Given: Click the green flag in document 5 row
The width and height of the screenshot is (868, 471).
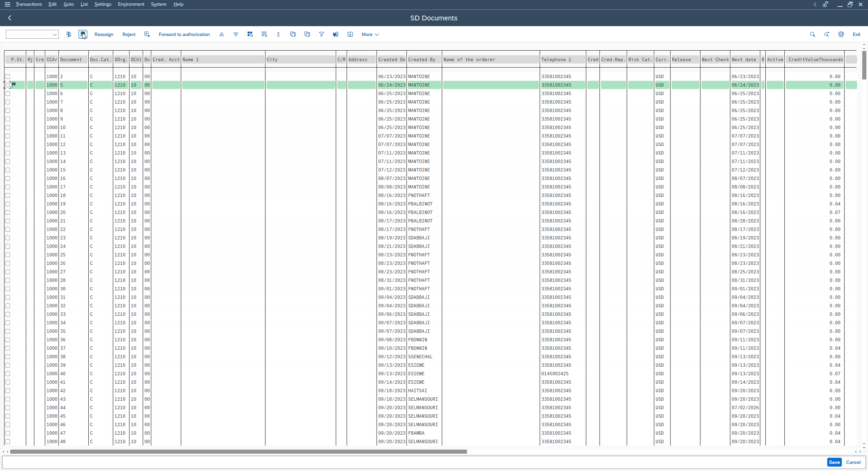Looking at the screenshot, I should 14,85.
